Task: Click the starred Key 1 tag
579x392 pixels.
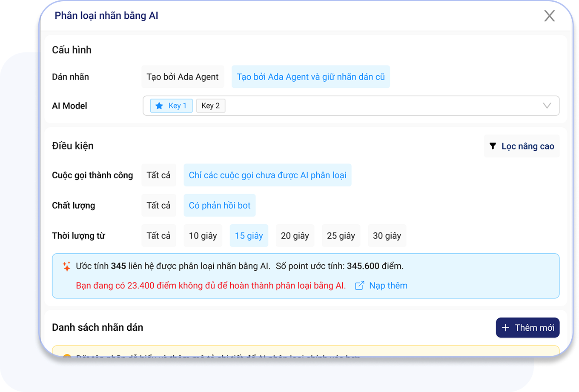Action: pyautogui.click(x=171, y=106)
